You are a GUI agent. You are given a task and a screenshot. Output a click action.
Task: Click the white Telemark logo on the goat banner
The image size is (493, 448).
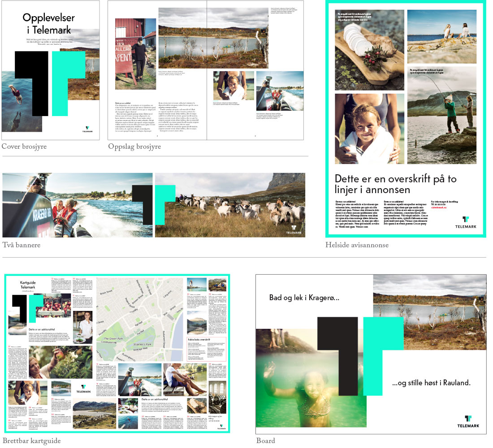(x=294, y=229)
